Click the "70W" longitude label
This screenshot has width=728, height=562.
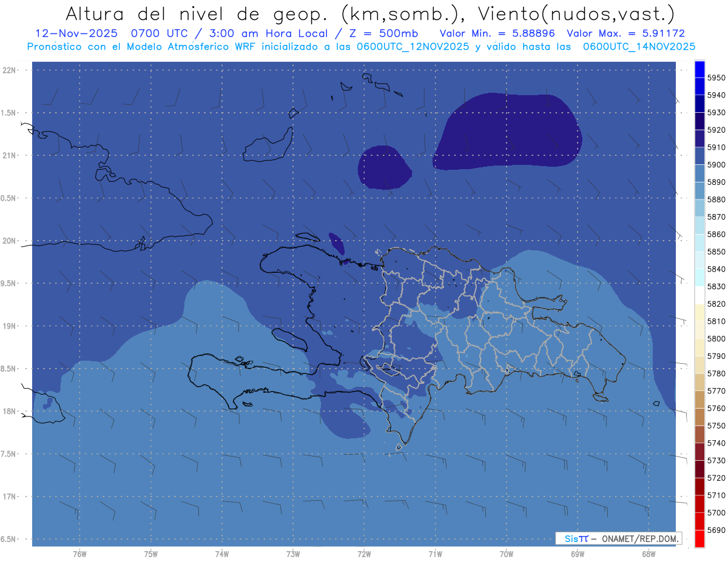[x=507, y=554]
